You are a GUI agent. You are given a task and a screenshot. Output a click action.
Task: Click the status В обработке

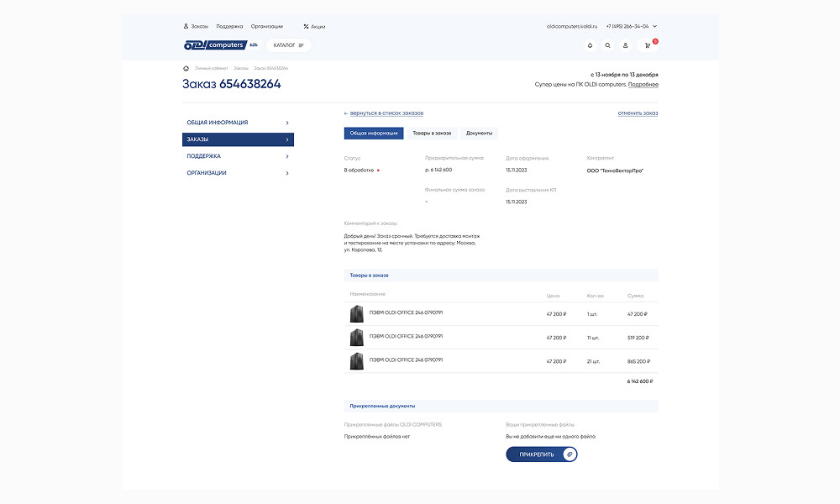pyautogui.click(x=359, y=171)
